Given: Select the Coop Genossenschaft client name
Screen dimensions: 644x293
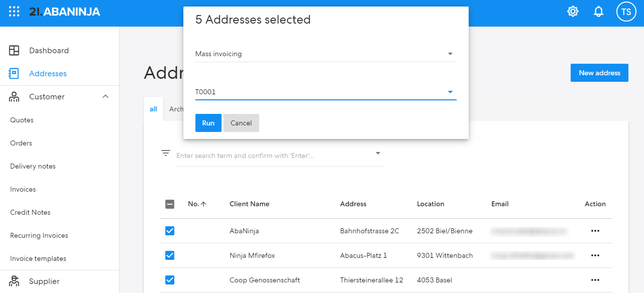Looking at the screenshot, I should point(265,280).
